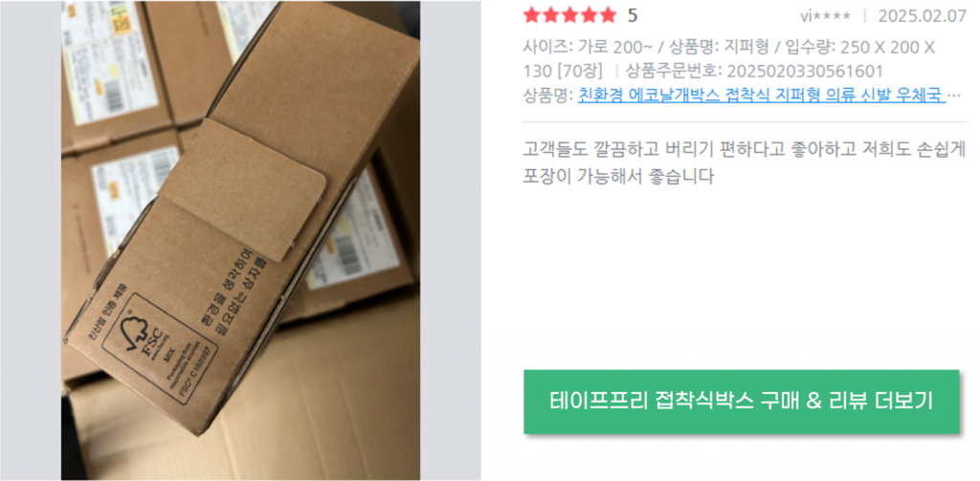Image resolution: width=980 pixels, height=481 pixels.
Task: Select the rating score number 5
Action: (x=633, y=15)
